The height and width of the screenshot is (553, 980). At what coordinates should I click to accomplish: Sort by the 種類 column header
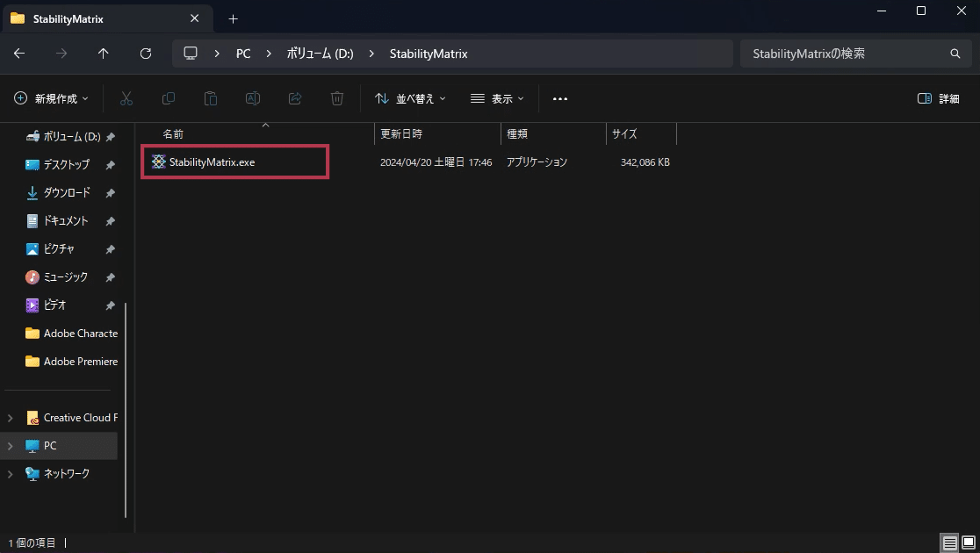(517, 133)
